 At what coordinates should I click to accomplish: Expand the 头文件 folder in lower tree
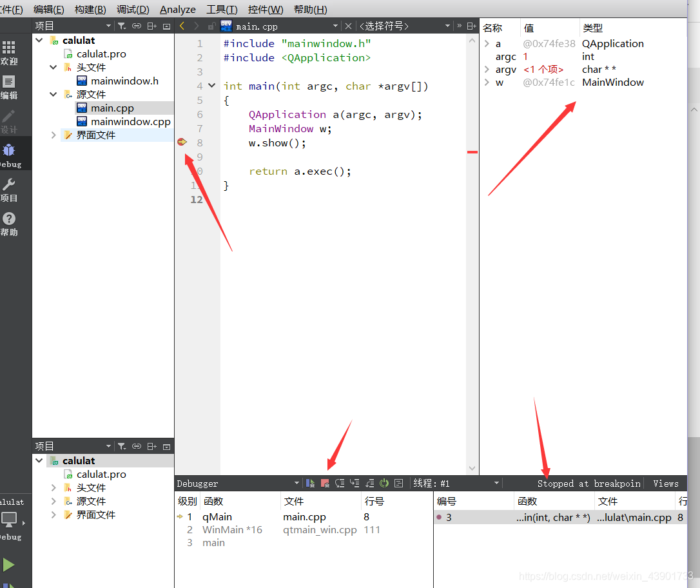(x=53, y=487)
